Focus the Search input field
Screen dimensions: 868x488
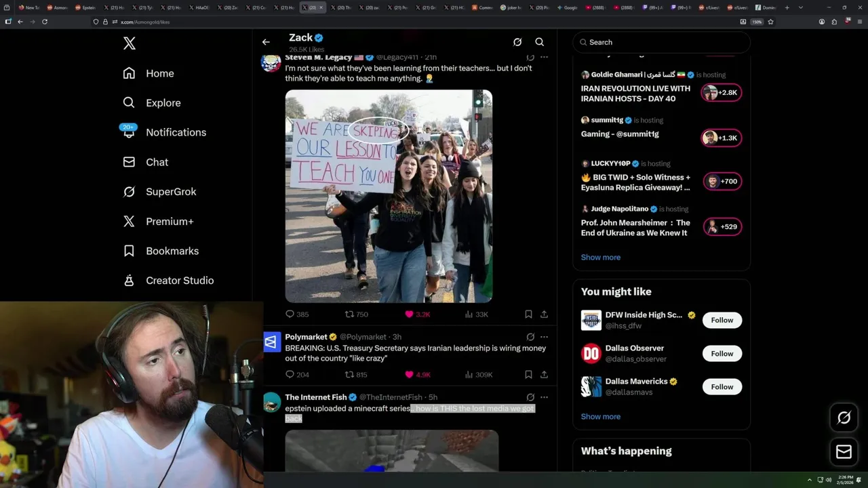(x=661, y=42)
